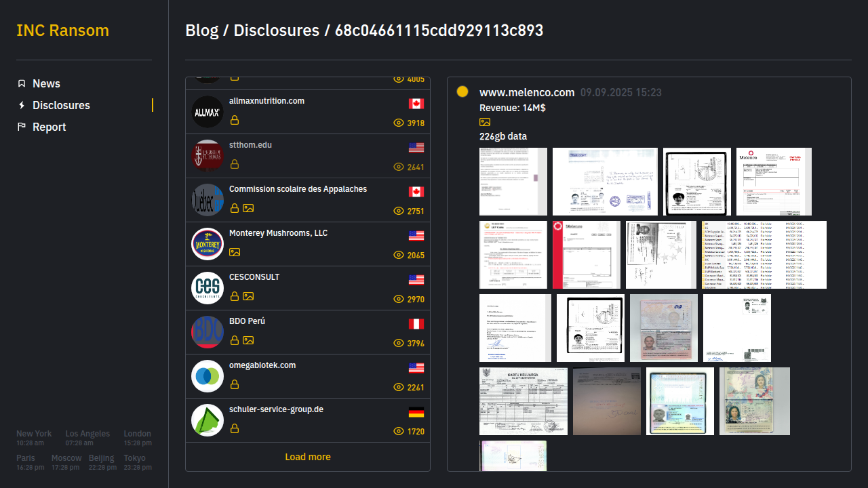Image resolution: width=868 pixels, height=488 pixels.
Task: Open the Kartu Keluarga document thumbnail
Action: [524, 401]
